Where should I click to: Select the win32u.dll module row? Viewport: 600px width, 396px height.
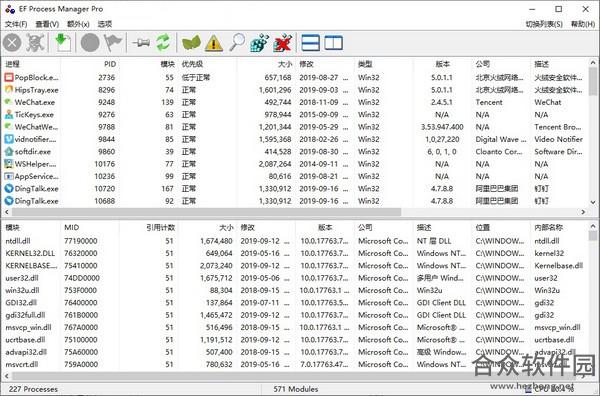(295, 290)
